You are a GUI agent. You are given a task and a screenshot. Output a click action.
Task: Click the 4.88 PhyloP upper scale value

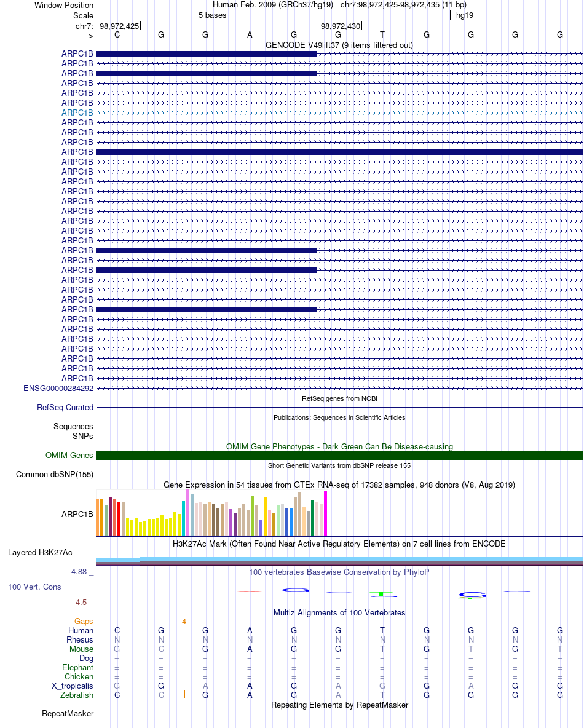pyautogui.click(x=79, y=572)
